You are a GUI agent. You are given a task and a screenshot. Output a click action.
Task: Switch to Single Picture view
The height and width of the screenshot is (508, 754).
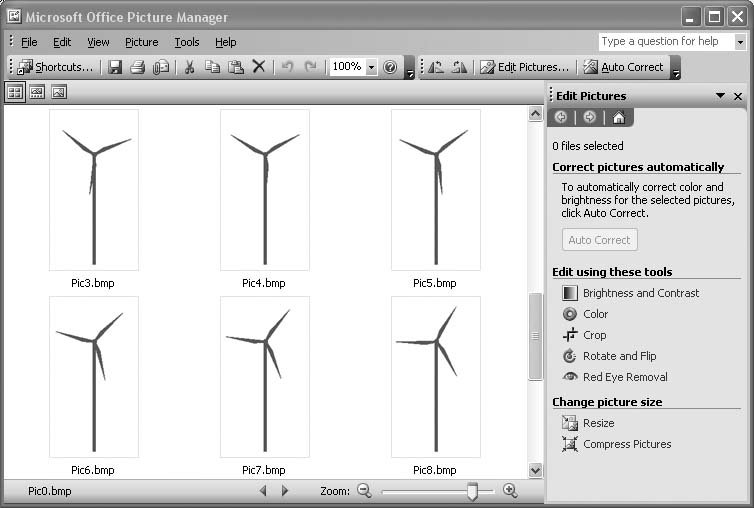59,92
